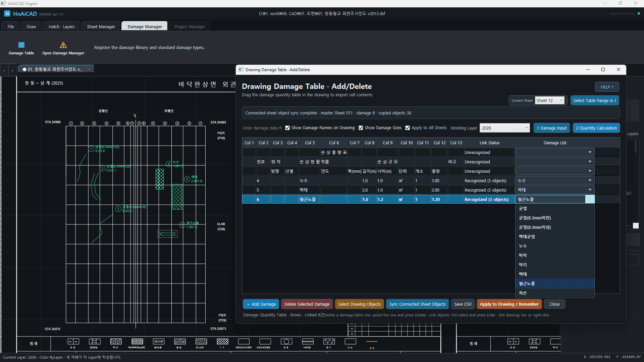Go to the previous document tab arrow

4,70
